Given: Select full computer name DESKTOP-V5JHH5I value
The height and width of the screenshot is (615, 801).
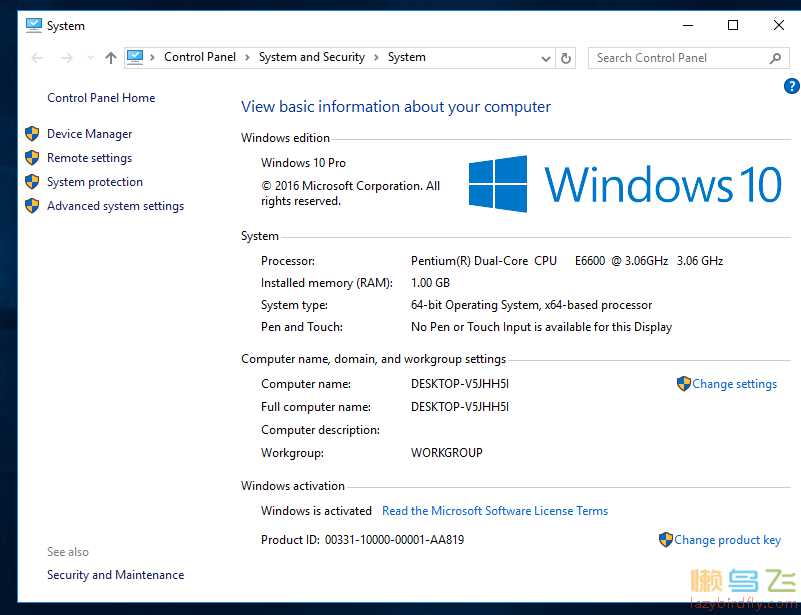Looking at the screenshot, I should pos(460,407).
